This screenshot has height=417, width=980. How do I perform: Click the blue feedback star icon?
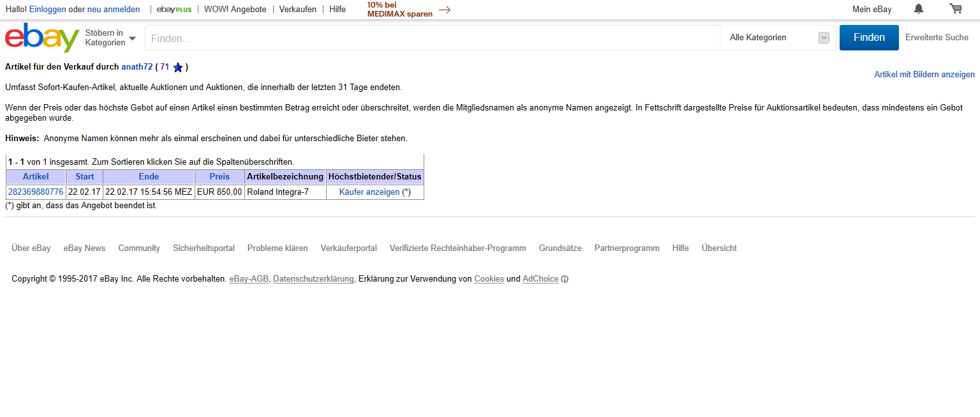coord(178,67)
